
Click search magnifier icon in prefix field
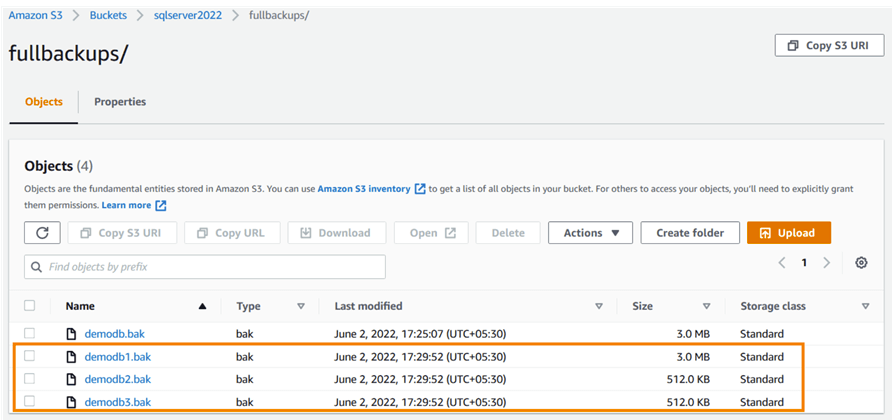click(36, 266)
